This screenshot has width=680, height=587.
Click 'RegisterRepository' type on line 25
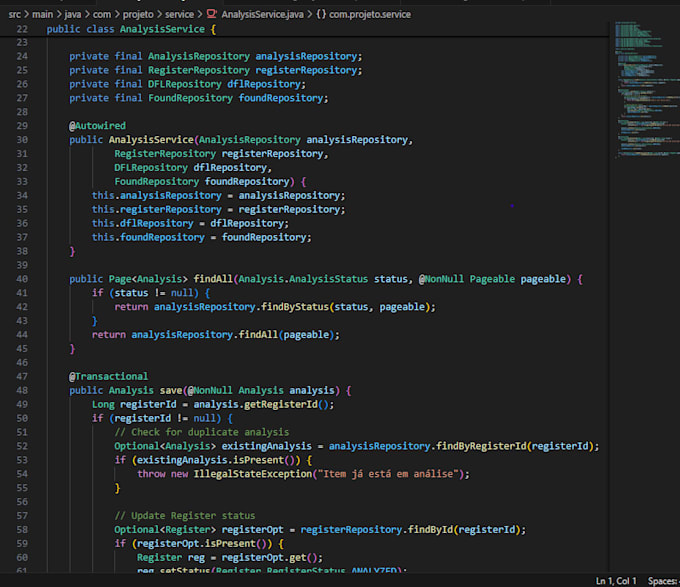(x=199, y=70)
